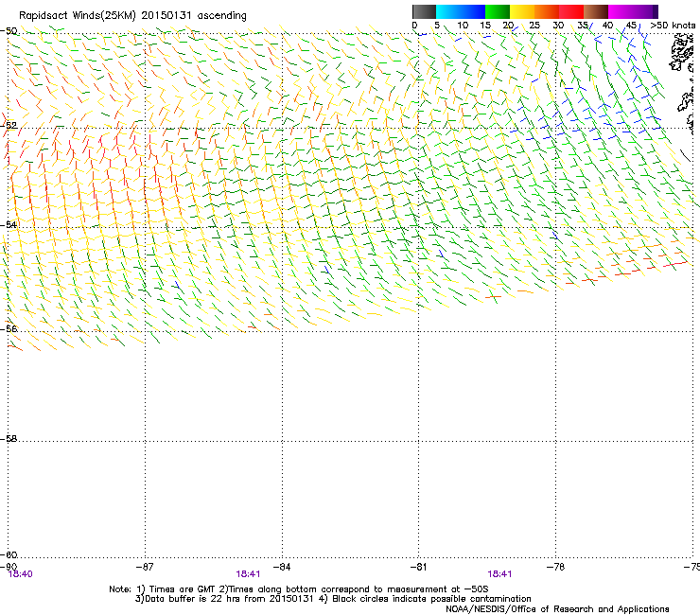700x615 pixels.
Task: Click the legend value '10'
Action: [x=463, y=26]
